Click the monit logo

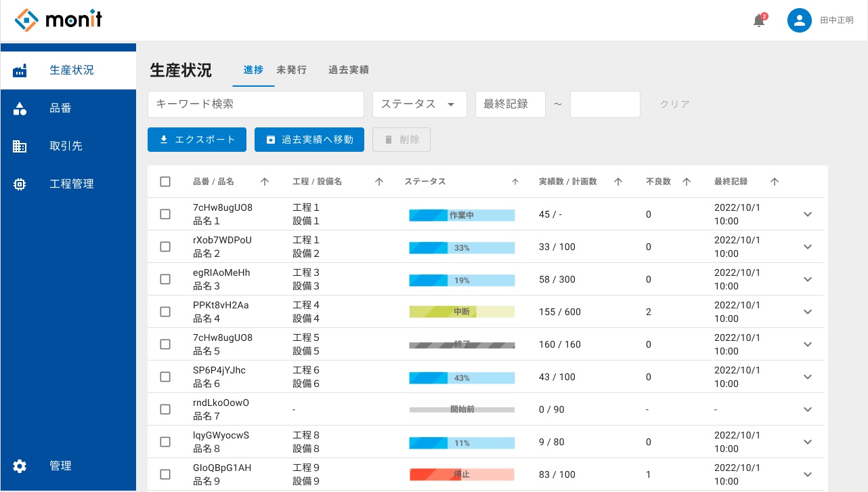tap(58, 20)
